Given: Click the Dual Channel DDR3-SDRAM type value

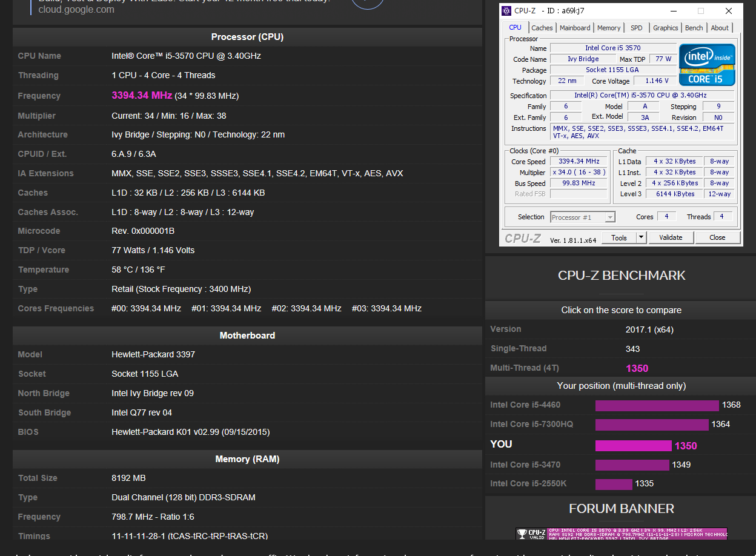Looking at the screenshot, I should pyautogui.click(x=184, y=497).
